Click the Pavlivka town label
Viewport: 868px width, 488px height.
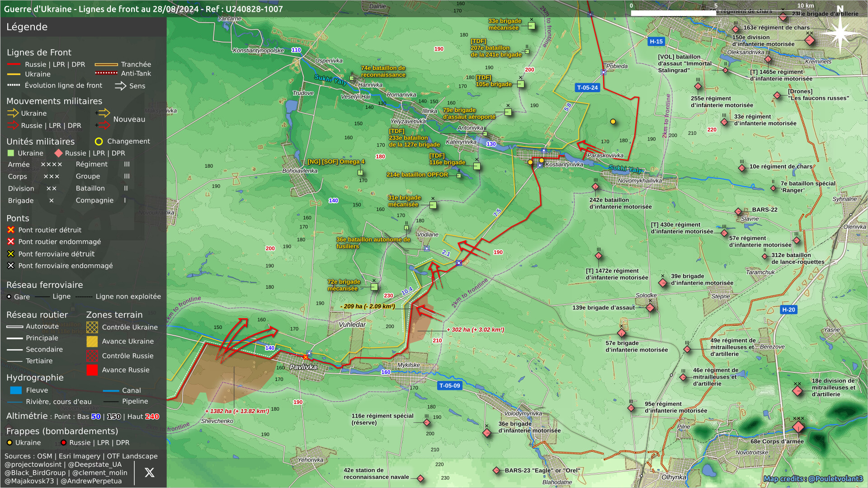303,367
